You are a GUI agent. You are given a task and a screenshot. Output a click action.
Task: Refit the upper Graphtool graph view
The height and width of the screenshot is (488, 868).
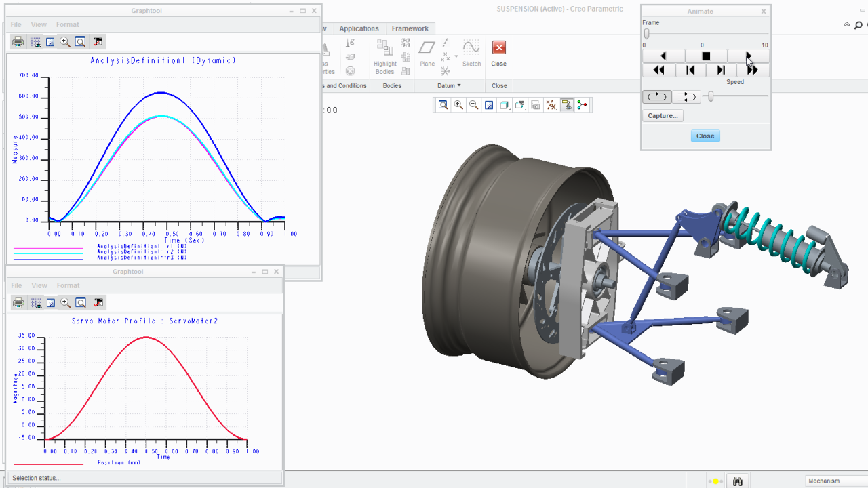(80, 42)
